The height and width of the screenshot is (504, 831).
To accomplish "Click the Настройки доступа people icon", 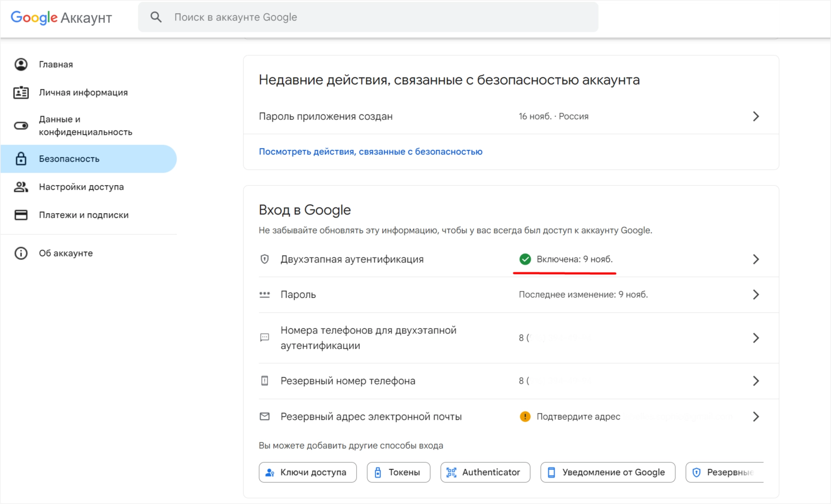I will (x=21, y=187).
